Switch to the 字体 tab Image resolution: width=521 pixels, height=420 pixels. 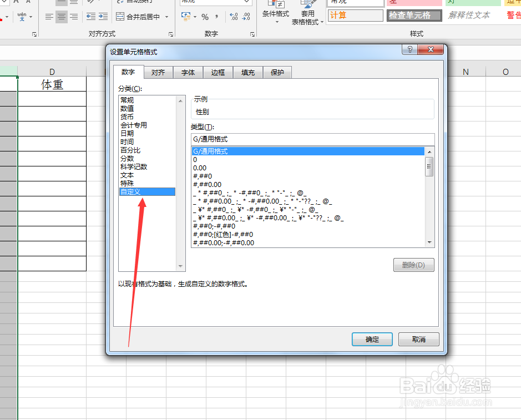coord(188,73)
